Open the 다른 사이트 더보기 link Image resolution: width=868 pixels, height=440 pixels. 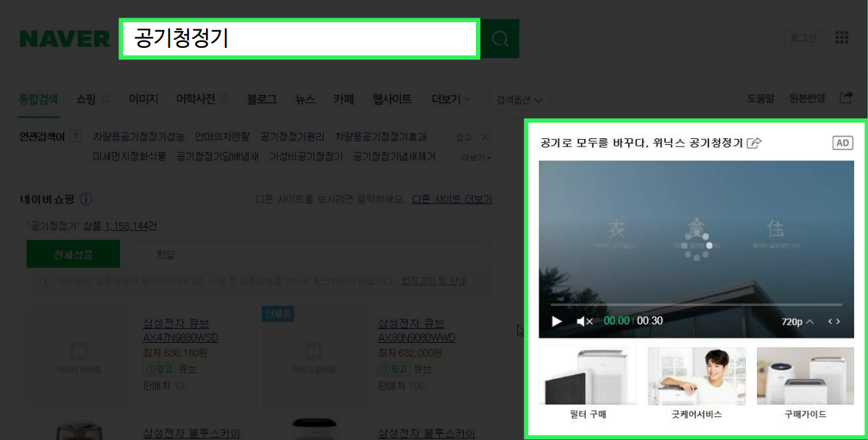point(452,199)
